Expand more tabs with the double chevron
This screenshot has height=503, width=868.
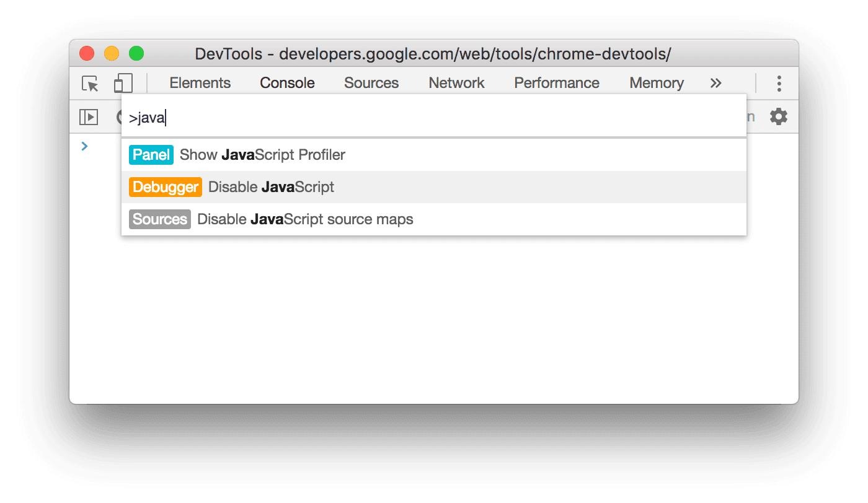(x=716, y=83)
